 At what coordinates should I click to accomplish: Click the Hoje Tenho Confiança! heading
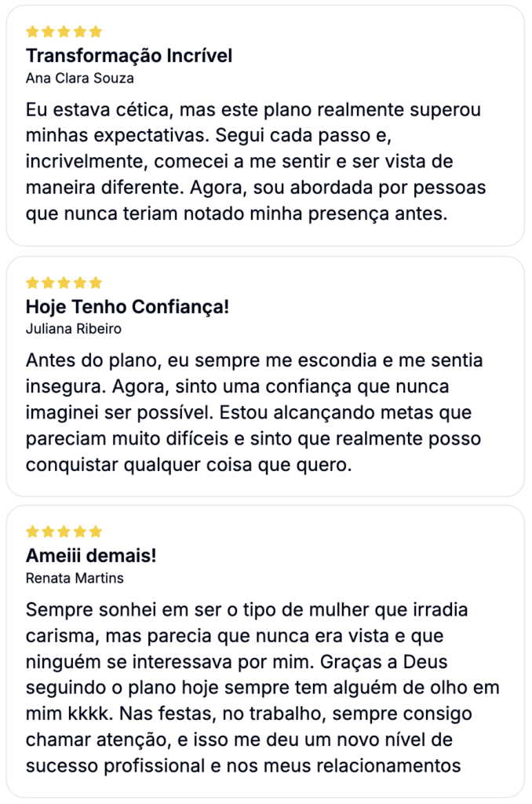128,307
